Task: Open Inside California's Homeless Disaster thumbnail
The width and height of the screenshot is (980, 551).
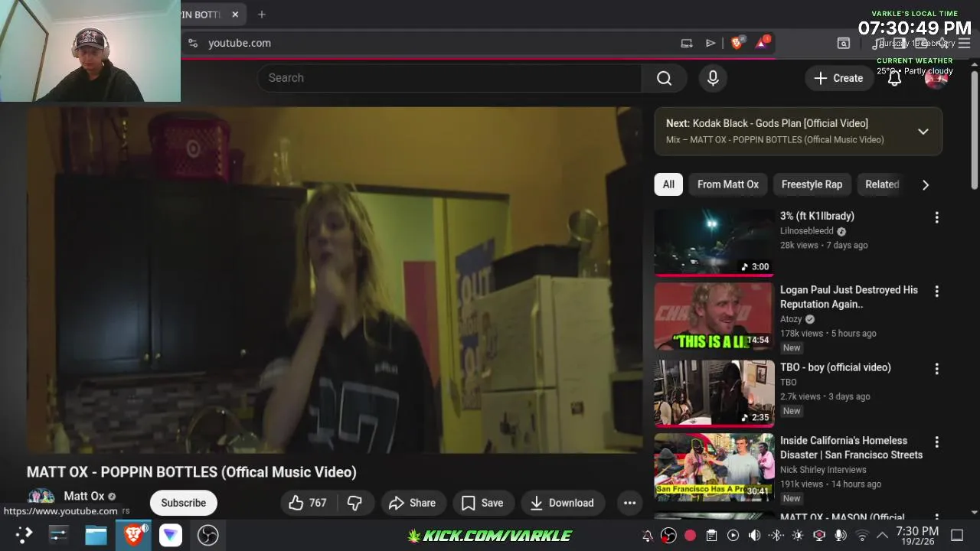Action: 714,468
